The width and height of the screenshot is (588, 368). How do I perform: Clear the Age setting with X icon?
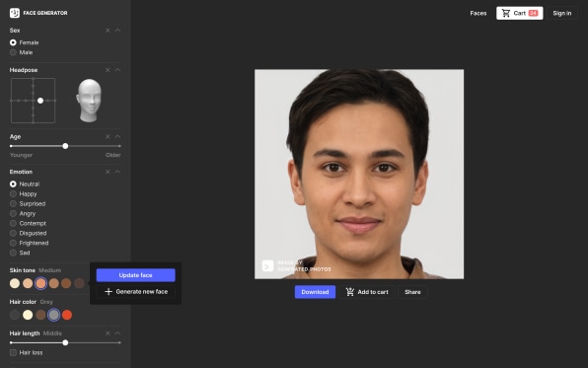pyautogui.click(x=108, y=136)
